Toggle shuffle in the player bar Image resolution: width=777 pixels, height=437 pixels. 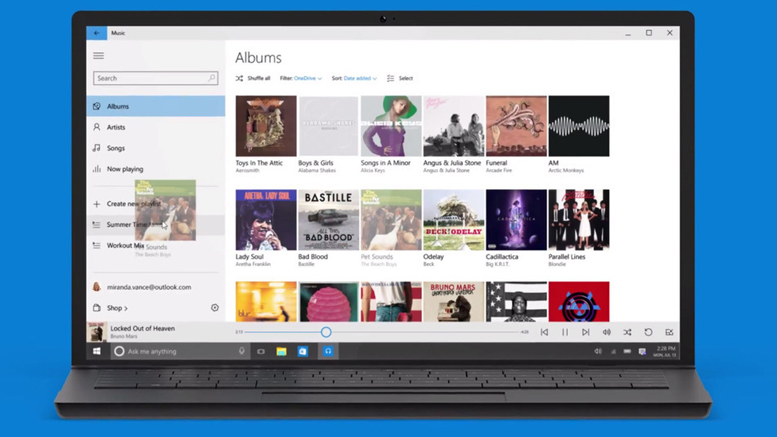click(x=627, y=332)
